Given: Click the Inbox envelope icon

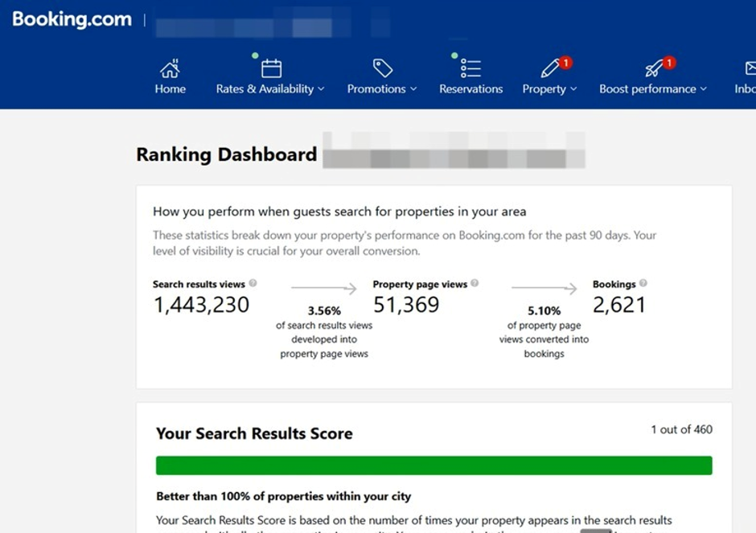Looking at the screenshot, I should tap(750, 68).
